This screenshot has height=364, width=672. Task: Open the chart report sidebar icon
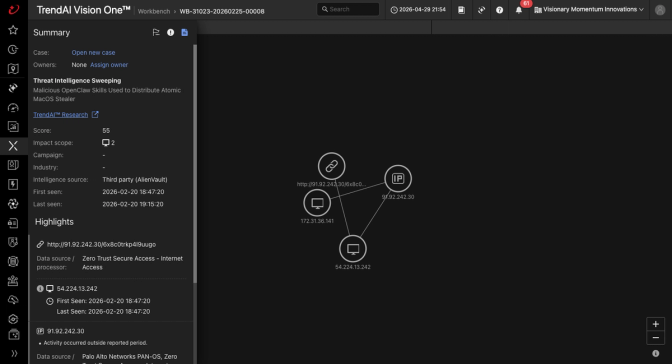coord(13,126)
